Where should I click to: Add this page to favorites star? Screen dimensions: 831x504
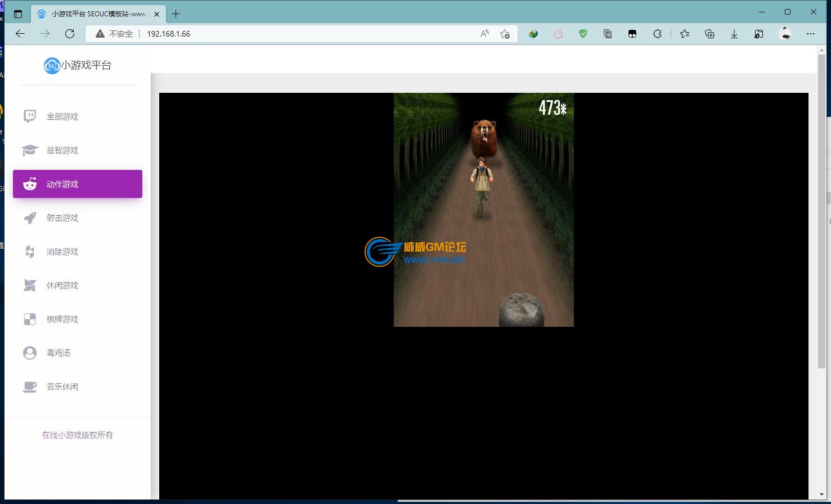click(x=505, y=34)
